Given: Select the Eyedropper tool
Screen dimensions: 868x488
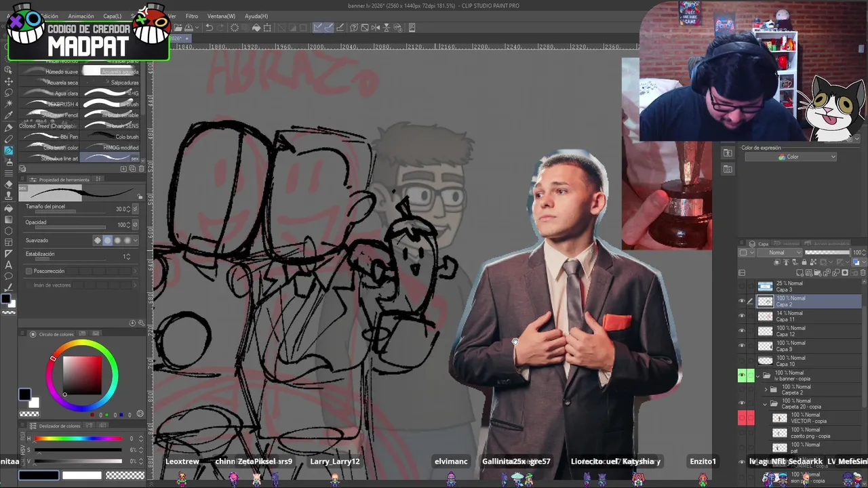Looking at the screenshot, I should point(9,115).
